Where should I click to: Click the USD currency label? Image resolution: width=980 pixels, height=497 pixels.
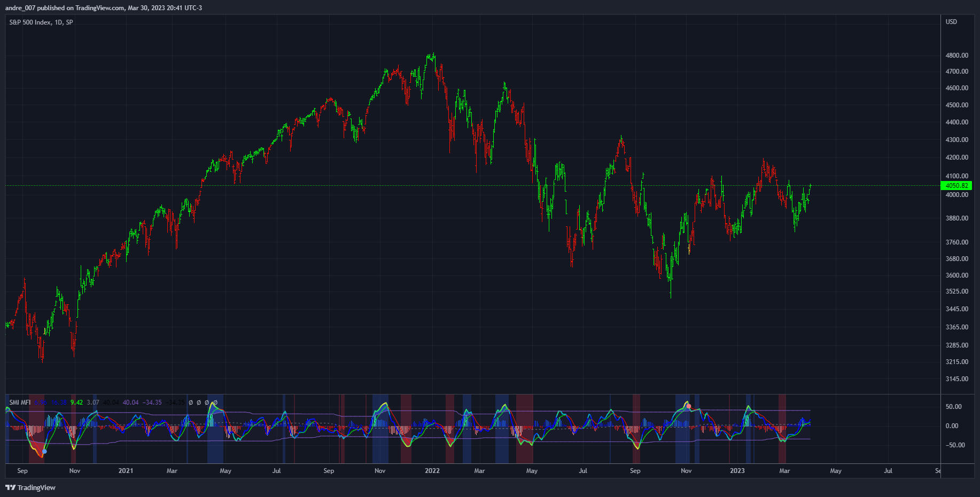pos(951,22)
